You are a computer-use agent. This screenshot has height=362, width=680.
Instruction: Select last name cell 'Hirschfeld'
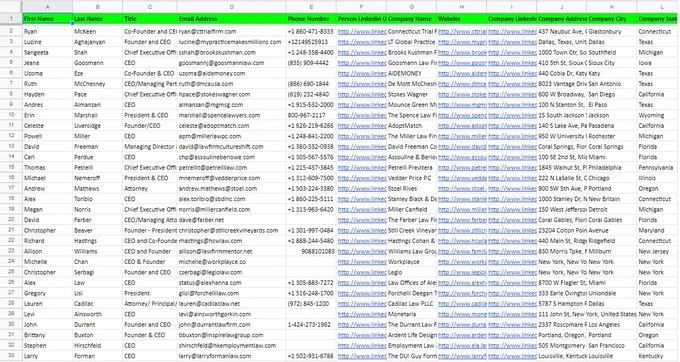coord(98,346)
